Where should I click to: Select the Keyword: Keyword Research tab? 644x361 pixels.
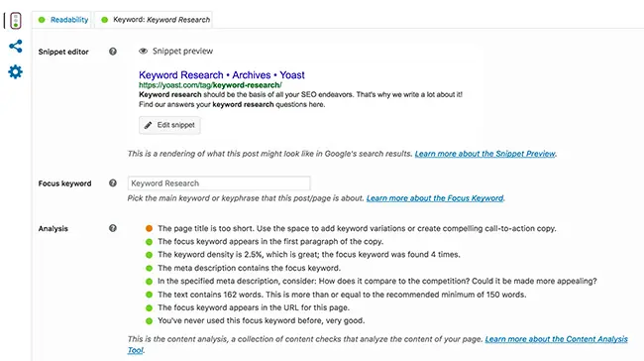(154, 20)
